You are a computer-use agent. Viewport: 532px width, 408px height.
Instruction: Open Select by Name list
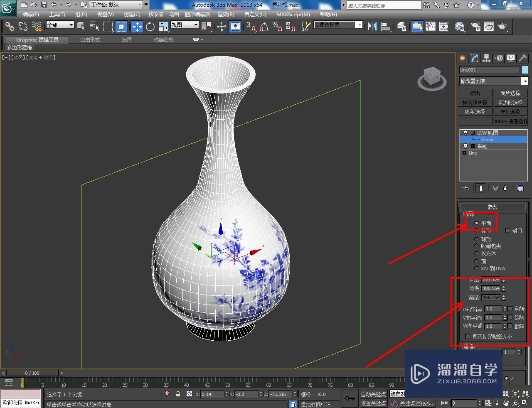click(x=94, y=27)
